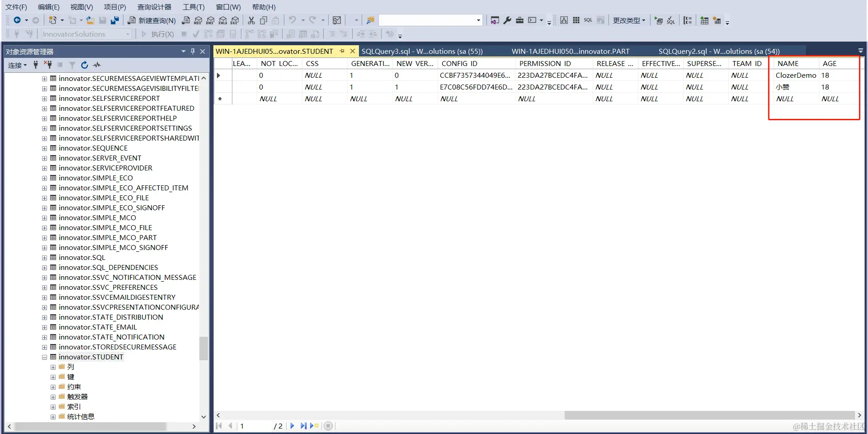Click the open file folder icon

tap(90, 20)
